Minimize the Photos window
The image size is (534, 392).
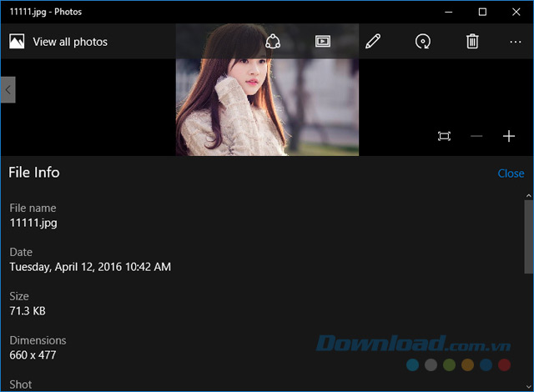(x=444, y=12)
